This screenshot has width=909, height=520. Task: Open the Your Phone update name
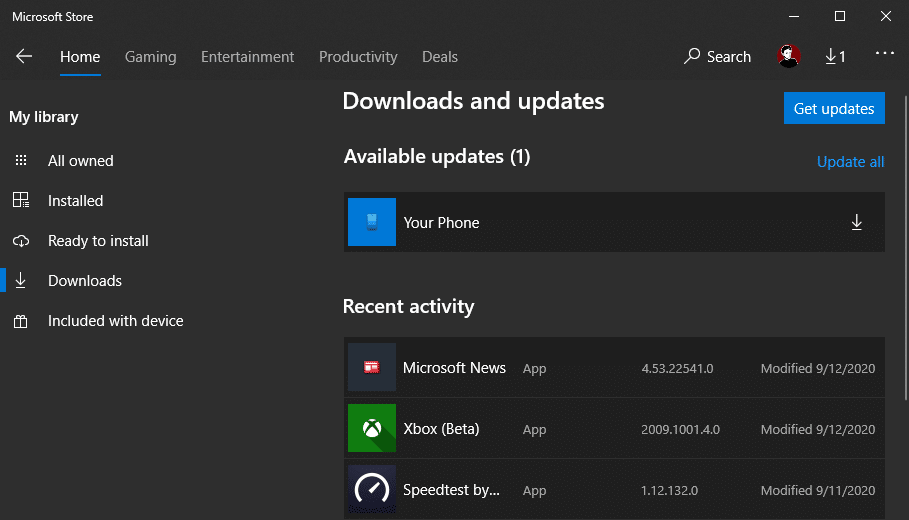point(441,223)
